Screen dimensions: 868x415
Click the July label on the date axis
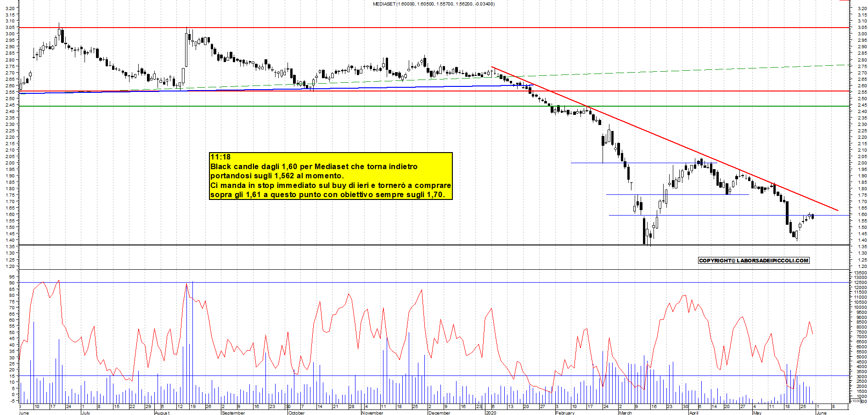pos(85,413)
